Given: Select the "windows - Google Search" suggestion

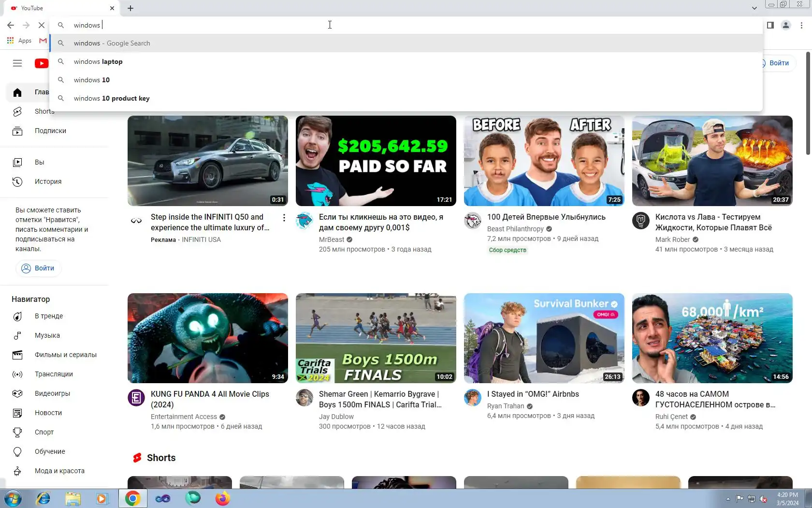Looking at the screenshot, I should (406, 43).
